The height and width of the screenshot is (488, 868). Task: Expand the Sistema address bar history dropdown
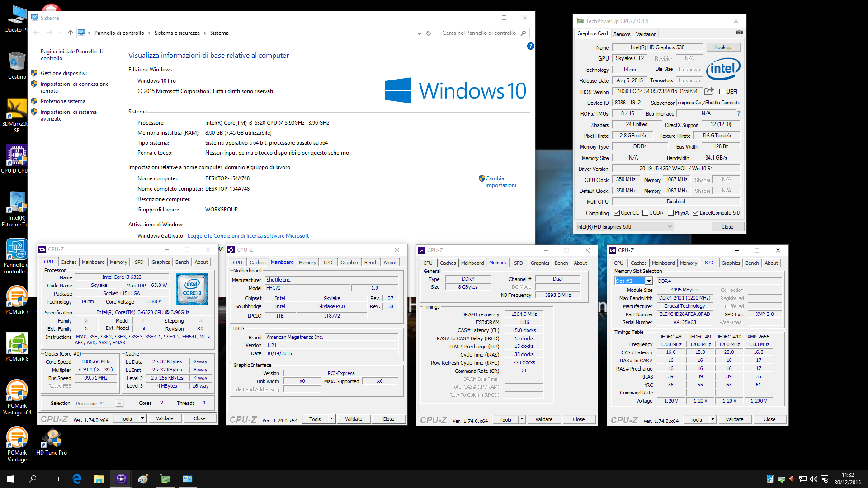pos(420,33)
